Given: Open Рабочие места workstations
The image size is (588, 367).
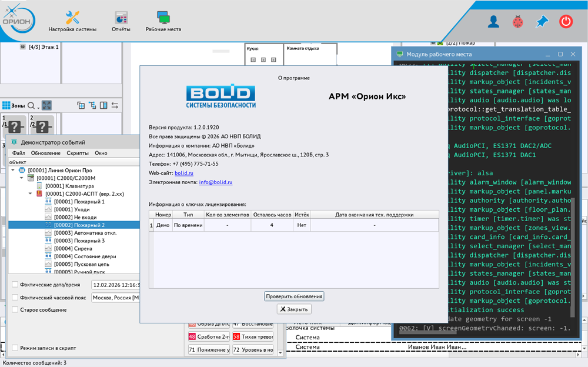Looking at the screenshot, I should pyautogui.click(x=163, y=21).
